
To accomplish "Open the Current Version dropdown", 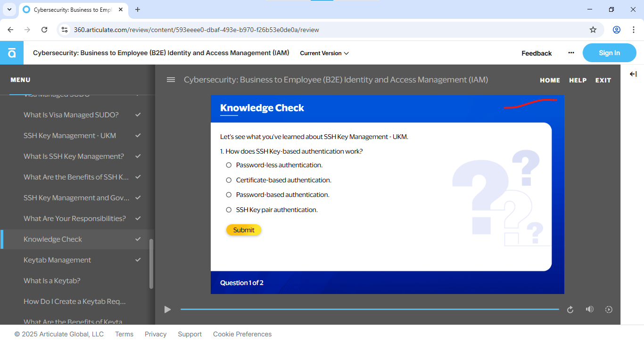I will (x=324, y=53).
